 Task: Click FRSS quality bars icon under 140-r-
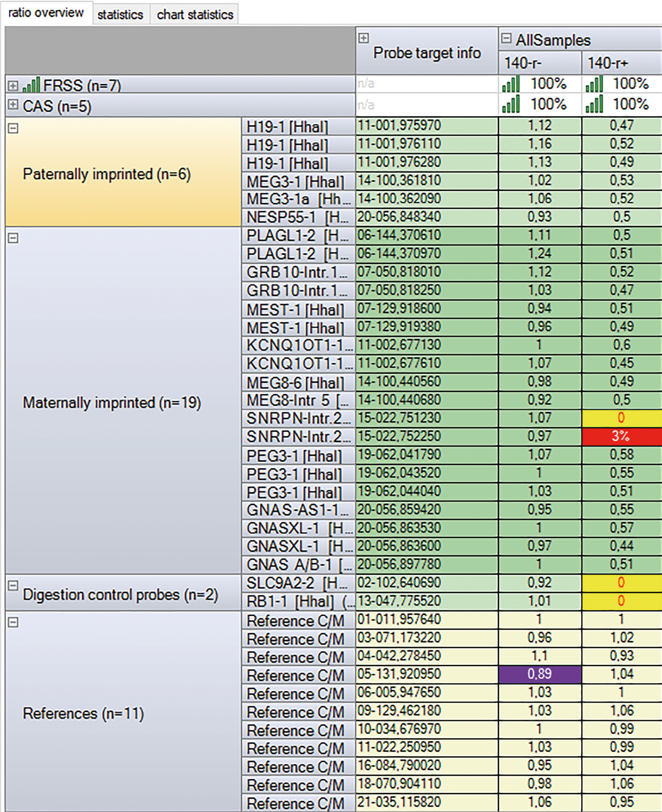click(x=511, y=84)
